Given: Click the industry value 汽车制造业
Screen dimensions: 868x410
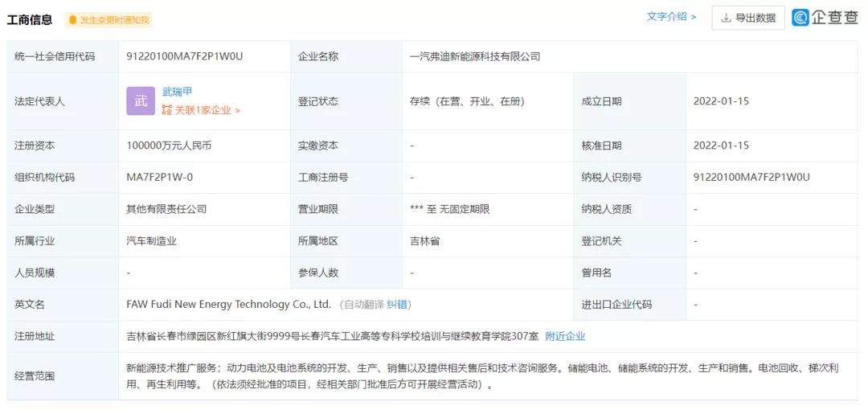Looking at the screenshot, I should [151, 240].
